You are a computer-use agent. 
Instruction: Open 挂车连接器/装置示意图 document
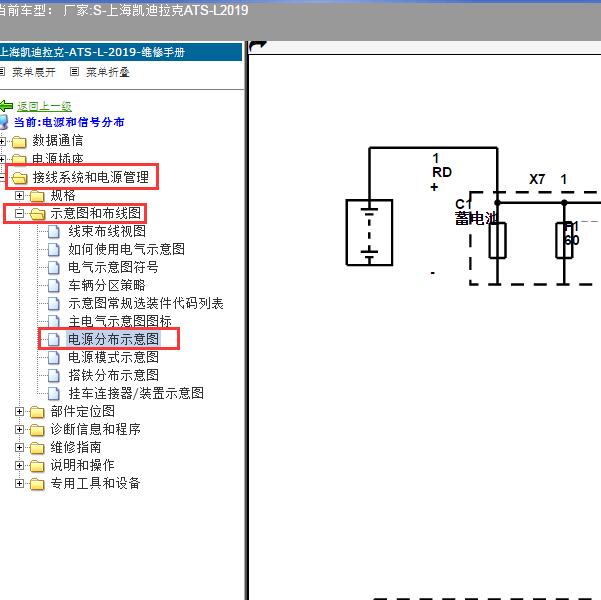[x=136, y=393]
